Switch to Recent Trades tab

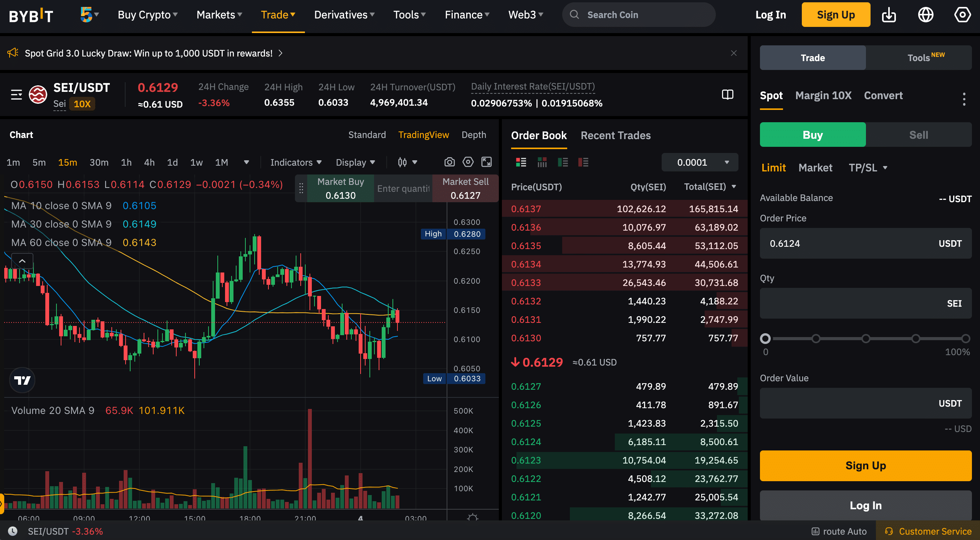pos(616,135)
